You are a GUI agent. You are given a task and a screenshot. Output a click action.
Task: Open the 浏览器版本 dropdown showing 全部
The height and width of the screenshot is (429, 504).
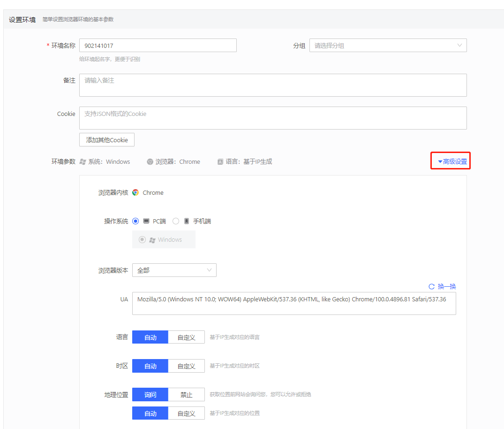pyautogui.click(x=174, y=270)
